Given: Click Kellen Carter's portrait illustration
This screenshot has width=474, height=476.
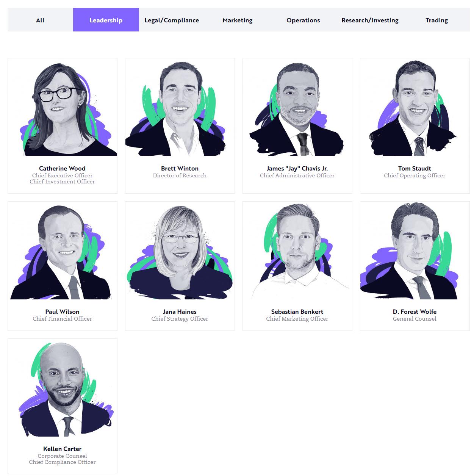Looking at the screenshot, I should (63, 388).
